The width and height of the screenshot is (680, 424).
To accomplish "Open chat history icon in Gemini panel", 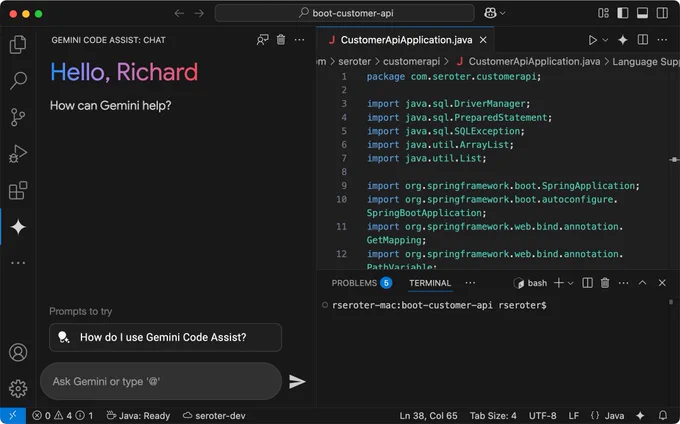I will click(x=262, y=40).
